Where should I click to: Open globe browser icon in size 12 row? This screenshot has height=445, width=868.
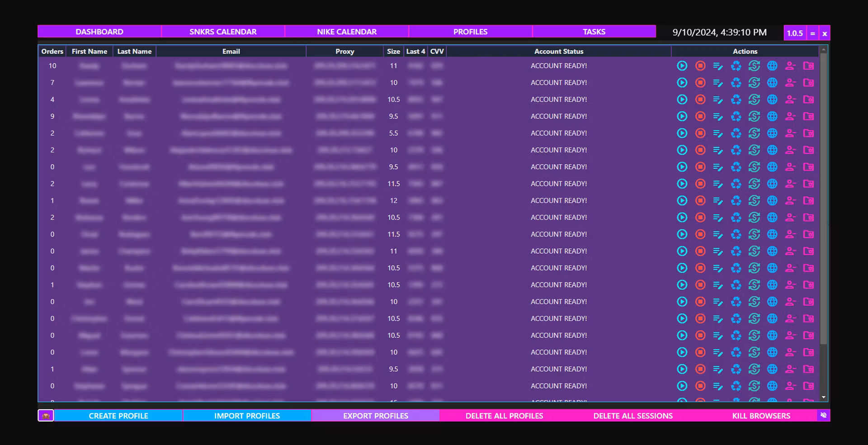tap(772, 201)
